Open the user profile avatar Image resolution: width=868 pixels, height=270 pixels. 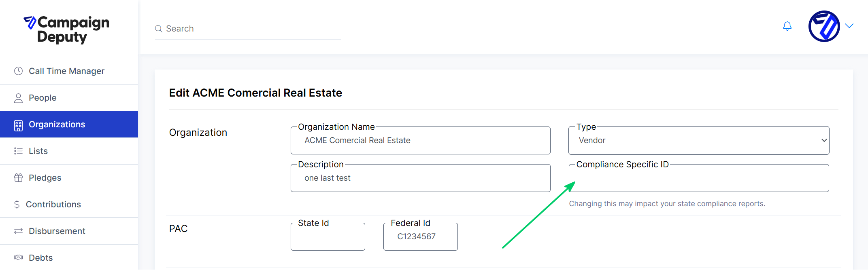pos(824,26)
